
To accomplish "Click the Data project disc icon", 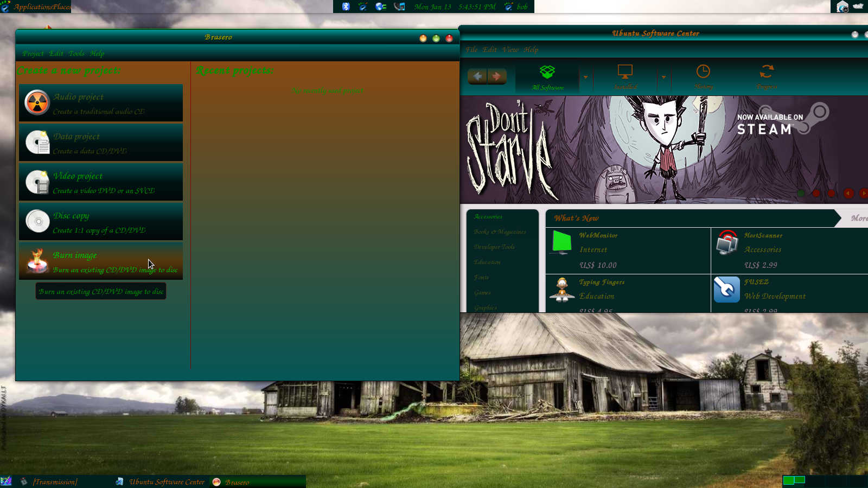I will (x=38, y=142).
